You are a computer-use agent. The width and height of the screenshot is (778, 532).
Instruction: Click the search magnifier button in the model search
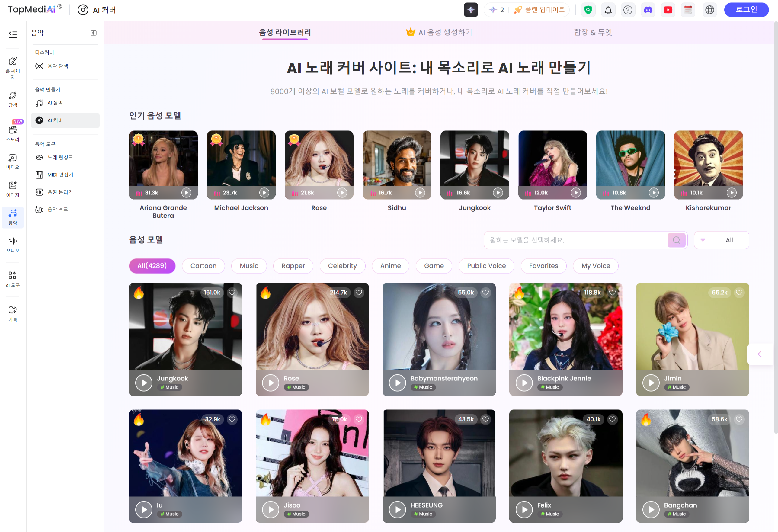(676, 240)
